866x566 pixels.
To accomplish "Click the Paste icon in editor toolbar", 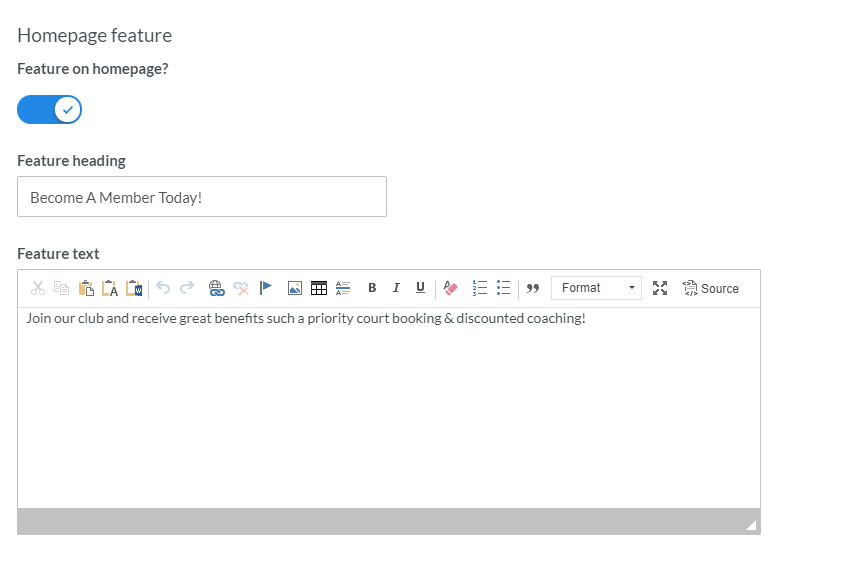I will (86, 288).
